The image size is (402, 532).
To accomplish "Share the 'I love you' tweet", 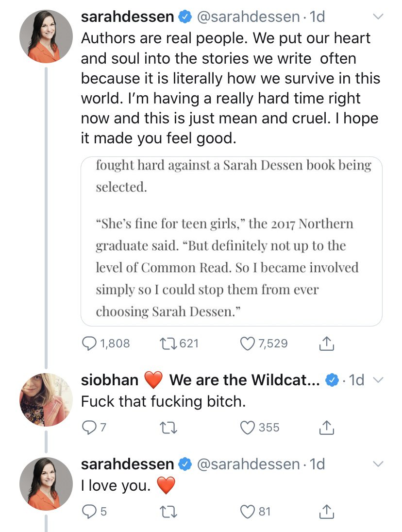I will [327, 511].
